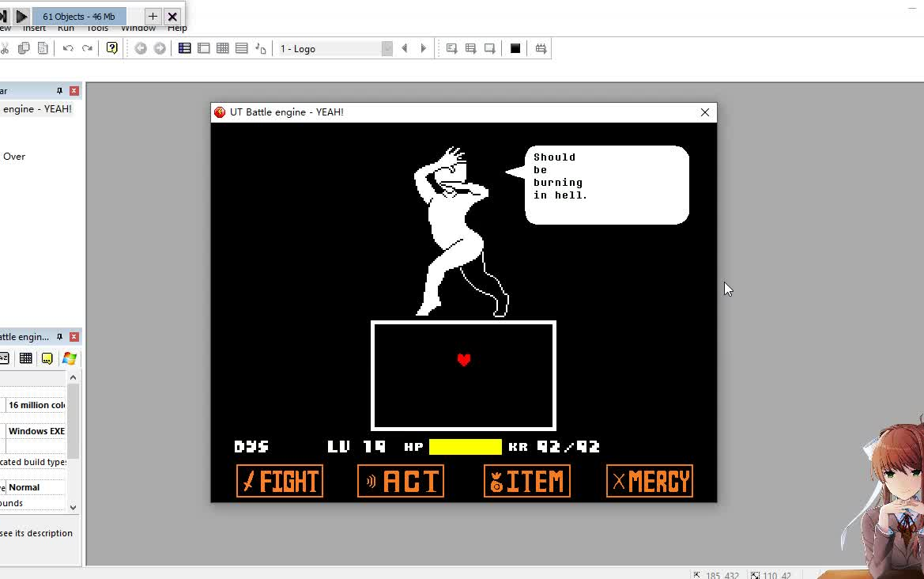924x579 pixels.
Task: Click the Cut scissors icon
Action: (5, 48)
